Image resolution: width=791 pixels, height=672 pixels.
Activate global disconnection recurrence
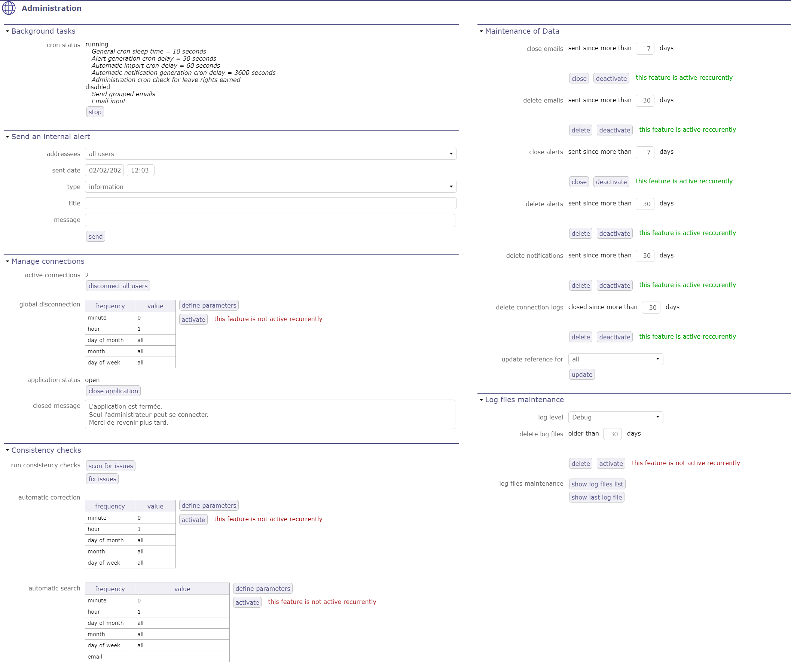193,319
